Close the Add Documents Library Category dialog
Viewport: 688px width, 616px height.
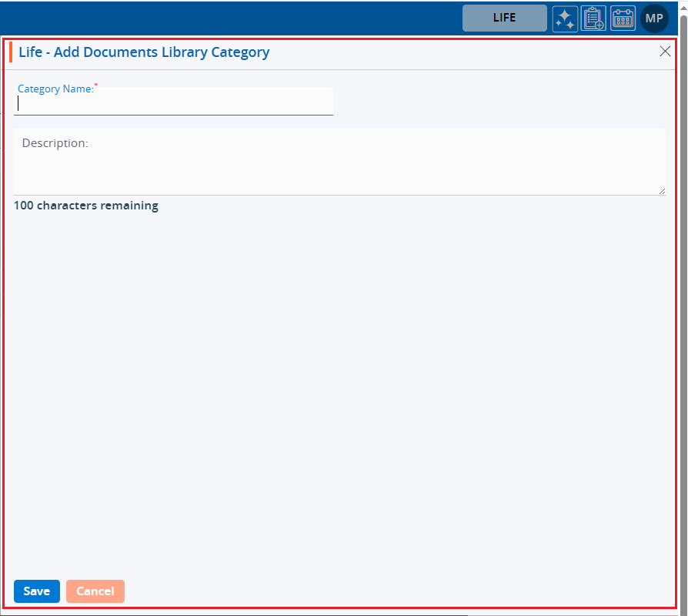pos(665,52)
